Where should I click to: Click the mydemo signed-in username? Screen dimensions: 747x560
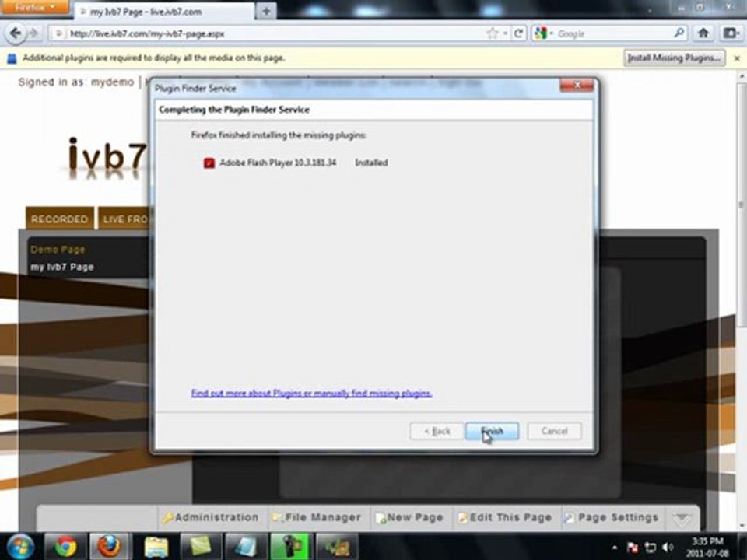(112, 82)
